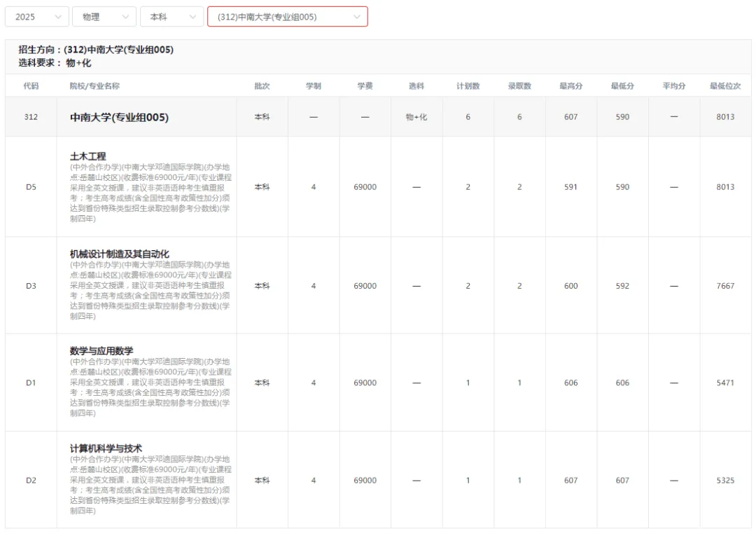Click the 最低位次 column header
Screen dimensions: 756x536
[x=725, y=86]
